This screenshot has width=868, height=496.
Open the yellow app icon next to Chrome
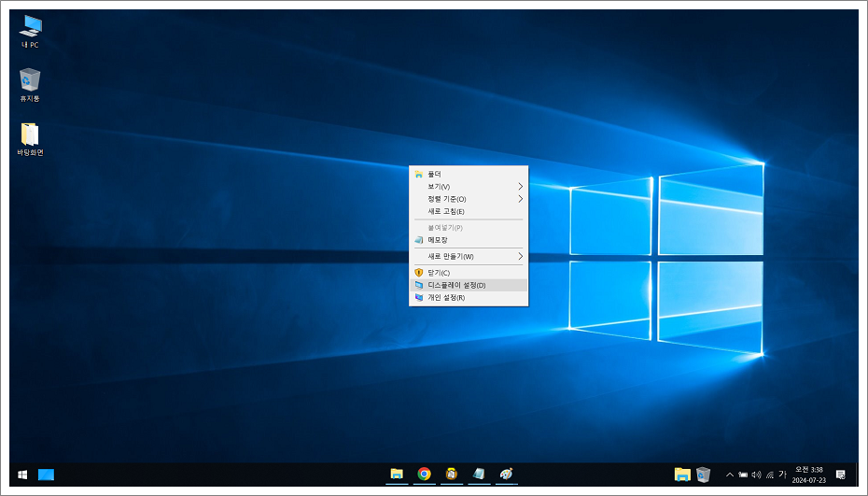(451, 474)
